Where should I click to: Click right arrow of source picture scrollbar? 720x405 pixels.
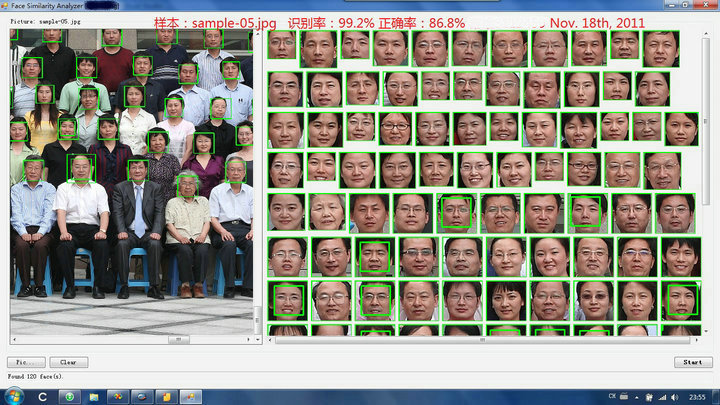click(x=248, y=339)
